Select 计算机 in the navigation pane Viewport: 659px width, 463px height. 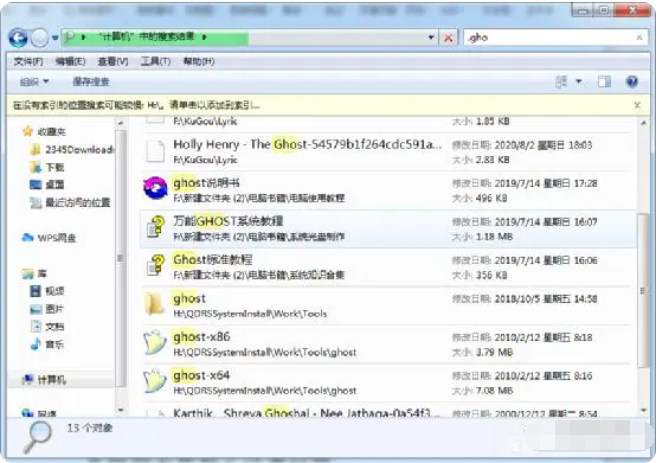point(53,380)
